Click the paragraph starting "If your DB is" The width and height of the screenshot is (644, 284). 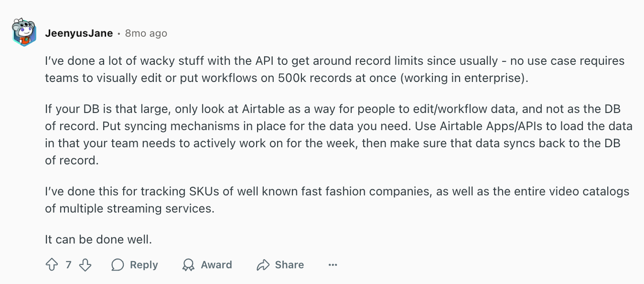pos(339,135)
